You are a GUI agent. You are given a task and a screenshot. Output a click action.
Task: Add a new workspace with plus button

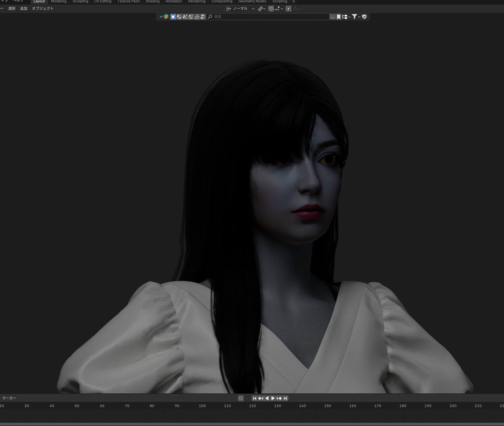pos(294,2)
